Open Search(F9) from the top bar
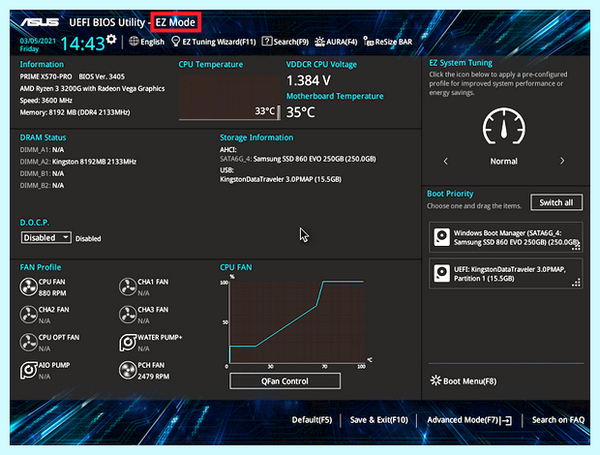This screenshot has width=600, height=455. coord(285,41)
